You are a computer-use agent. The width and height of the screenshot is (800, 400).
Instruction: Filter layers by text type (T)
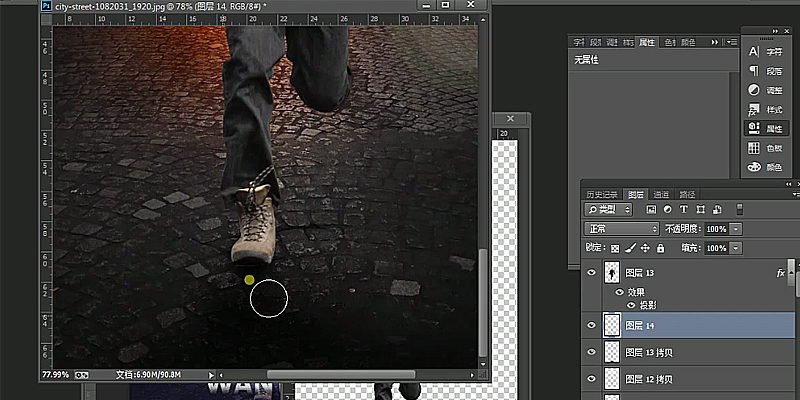coord(684,209)
